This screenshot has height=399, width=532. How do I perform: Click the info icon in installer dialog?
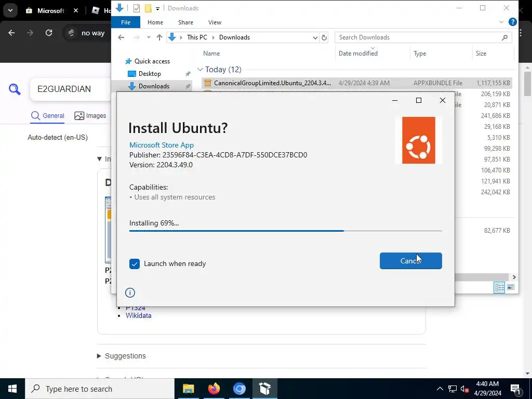[x=130, y=292]
